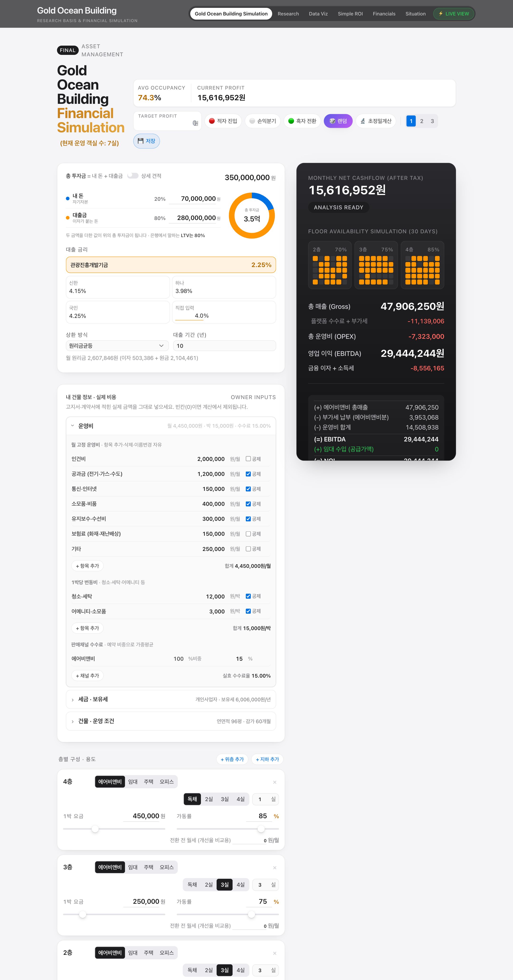The height and width of the screenshot is (980, 513).
Task: Check the 기타 공제 checkbox
Action: 248,549
